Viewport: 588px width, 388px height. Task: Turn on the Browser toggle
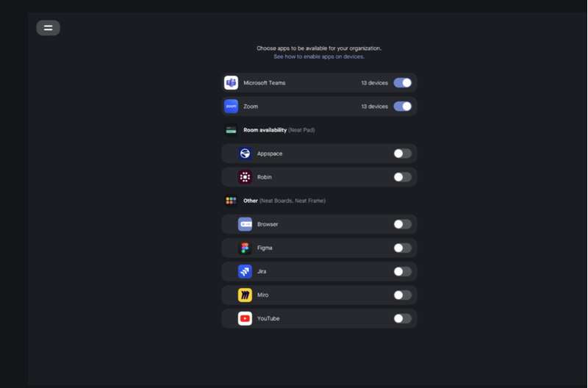click(402, 224)
